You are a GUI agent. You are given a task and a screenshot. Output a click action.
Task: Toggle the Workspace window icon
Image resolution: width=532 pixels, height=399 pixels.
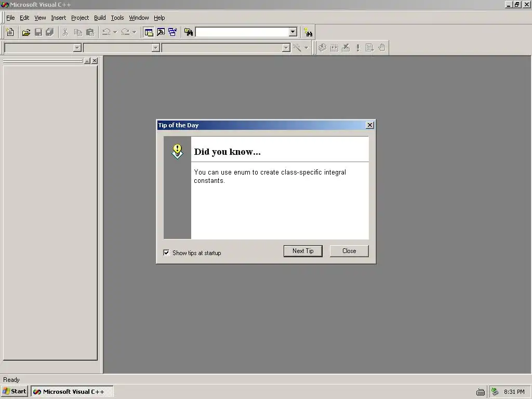pos(149,32)
